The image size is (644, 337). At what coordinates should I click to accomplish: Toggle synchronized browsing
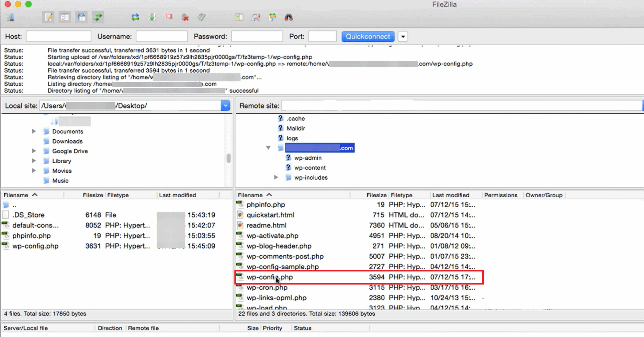point(272,17)
